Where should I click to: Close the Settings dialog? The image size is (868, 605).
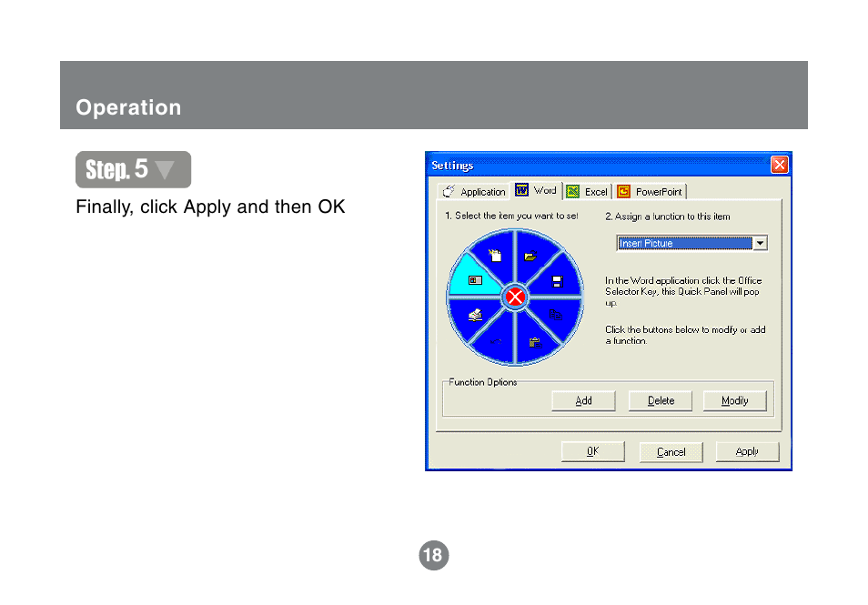[780, 165]
